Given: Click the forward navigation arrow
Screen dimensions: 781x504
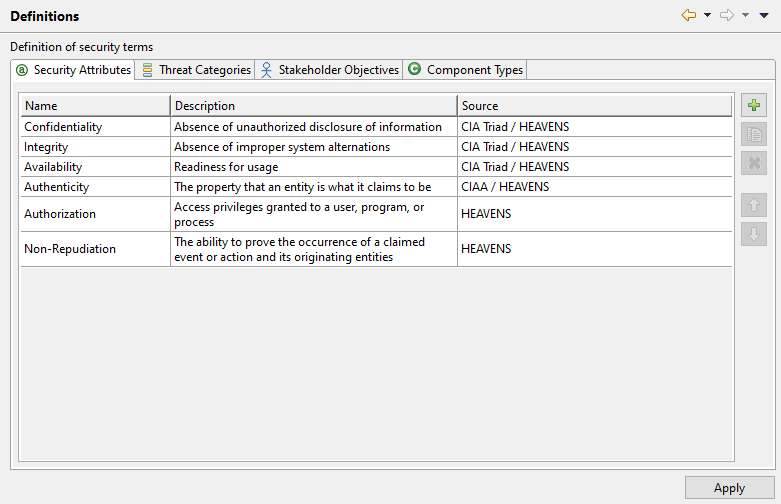Looking at the screenshot, I should (727, 15).
